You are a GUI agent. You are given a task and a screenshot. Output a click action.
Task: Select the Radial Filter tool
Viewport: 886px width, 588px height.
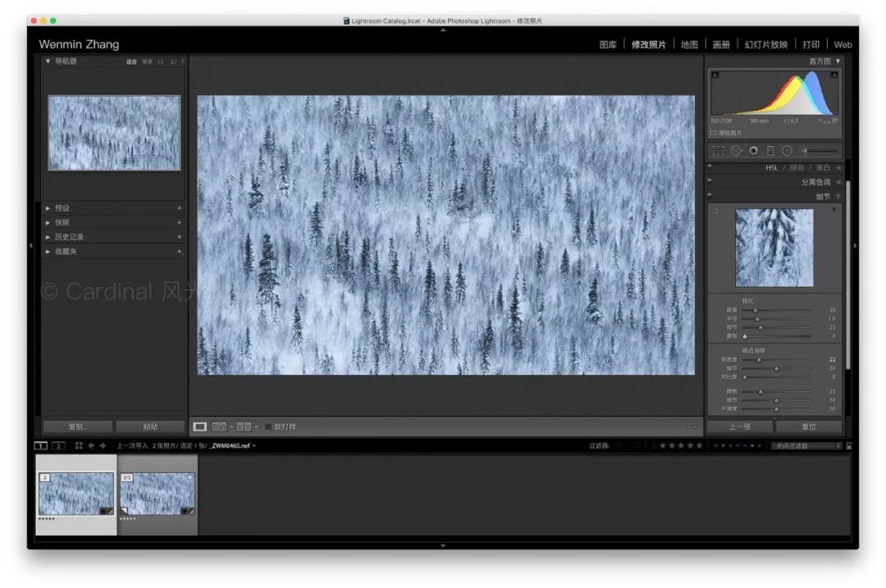pos(787,151)
